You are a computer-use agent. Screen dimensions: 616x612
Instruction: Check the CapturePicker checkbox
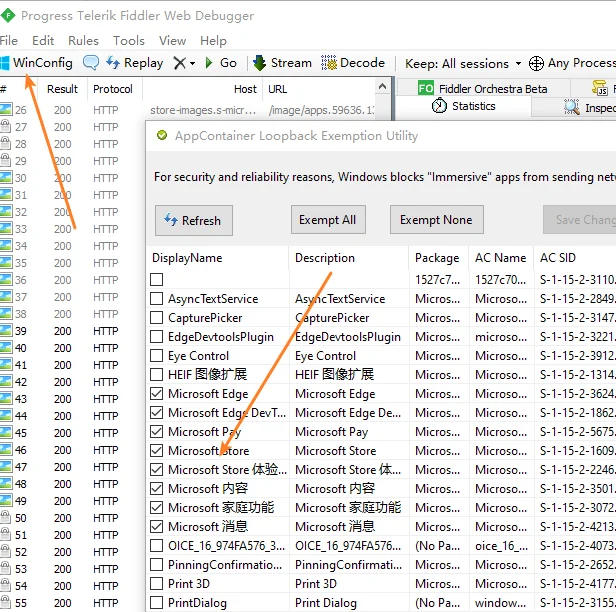tap(156, 317)
